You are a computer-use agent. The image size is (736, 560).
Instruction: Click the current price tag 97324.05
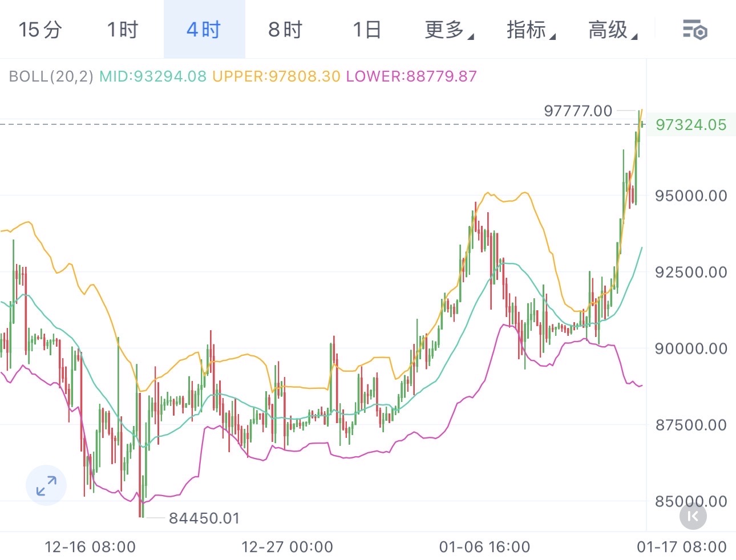pyautogui.click(x=691, y=125)
